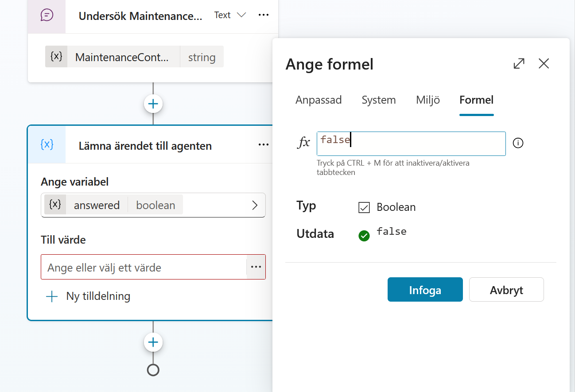Click the answered variable name
This screenshot has height=392, width=575.
[97, 206]
